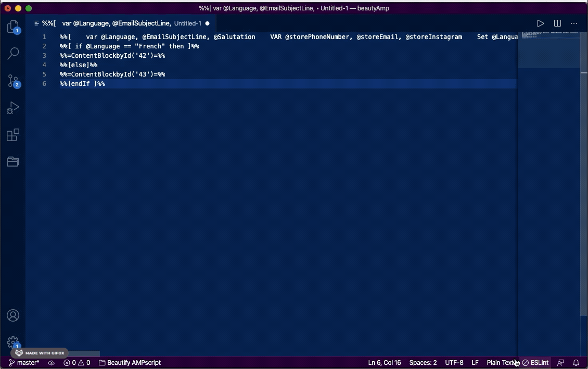Click the ContentBlockbyId('43') line

click(x=112, y=74)
